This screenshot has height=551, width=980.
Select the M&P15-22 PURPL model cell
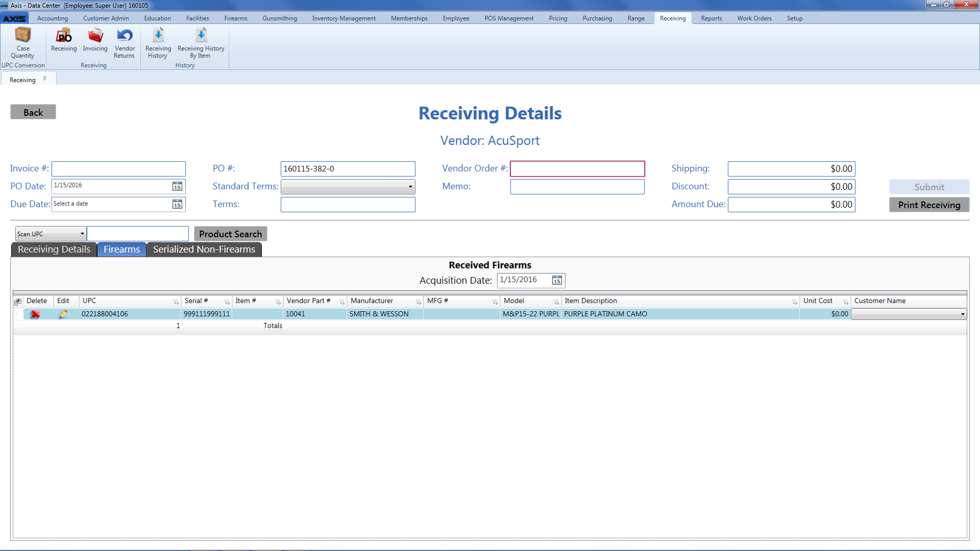(531, 314)
